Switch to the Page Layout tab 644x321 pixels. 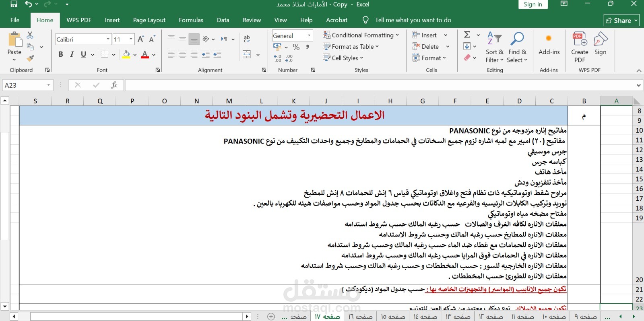pos(149,20)
